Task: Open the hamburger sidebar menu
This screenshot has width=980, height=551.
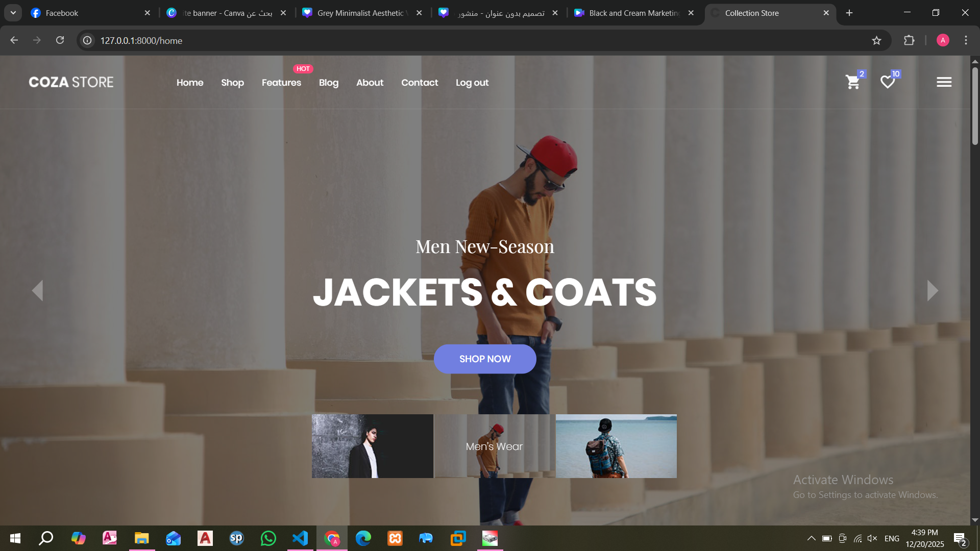Action: [x=944, y=82]
